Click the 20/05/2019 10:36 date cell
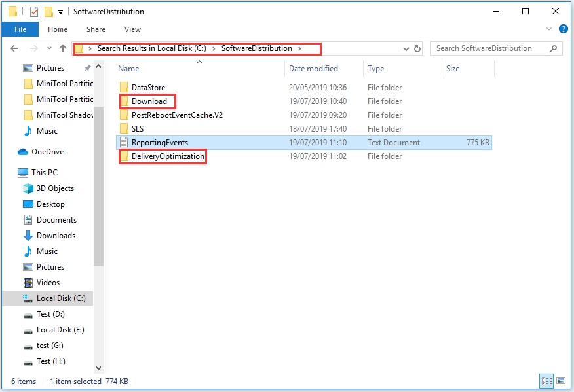The width and height of the screenshot is (574, 392). (318, 88)
